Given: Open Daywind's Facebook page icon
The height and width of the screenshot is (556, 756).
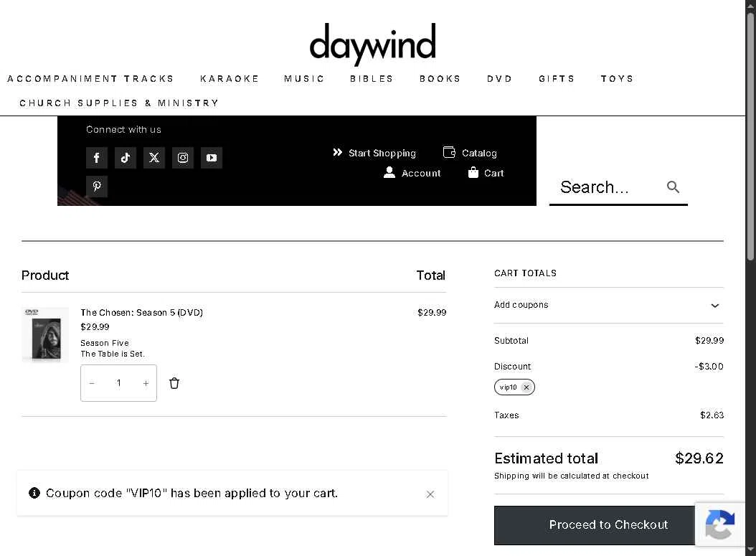Looking at the screenshot, I should click(96, 158).
